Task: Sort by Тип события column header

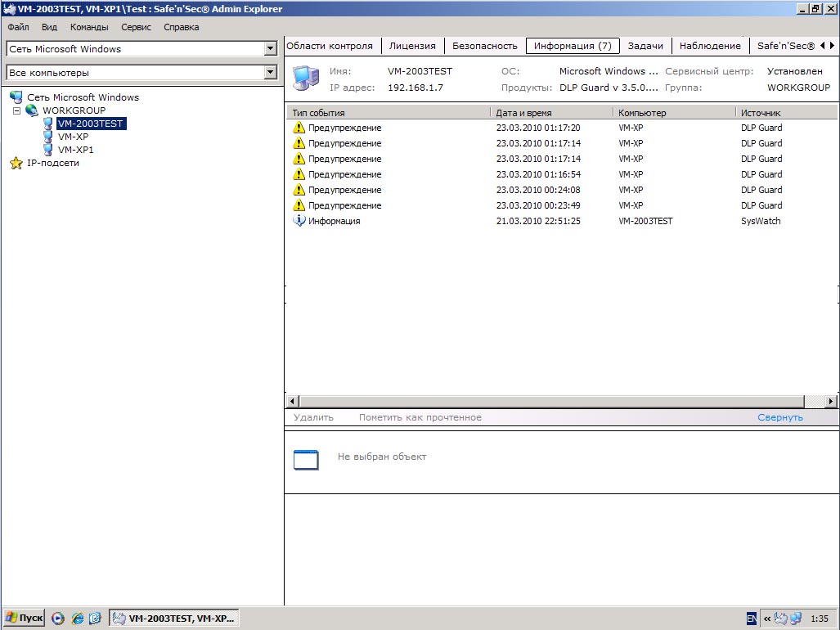Action: [388, 113]
